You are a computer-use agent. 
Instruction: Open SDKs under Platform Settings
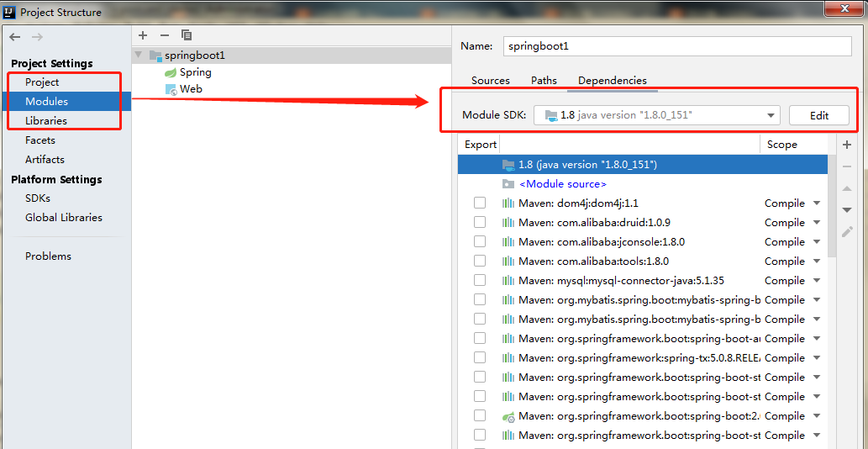click(38, 198)
